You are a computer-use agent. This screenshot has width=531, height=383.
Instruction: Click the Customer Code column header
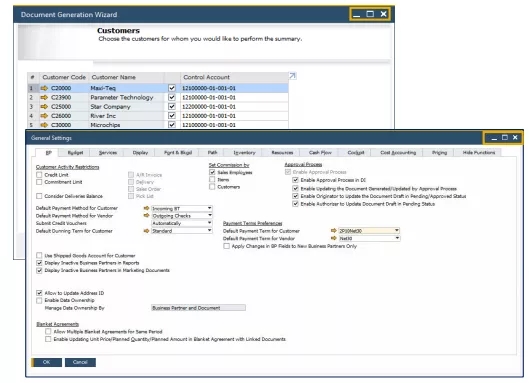(64, 77)
